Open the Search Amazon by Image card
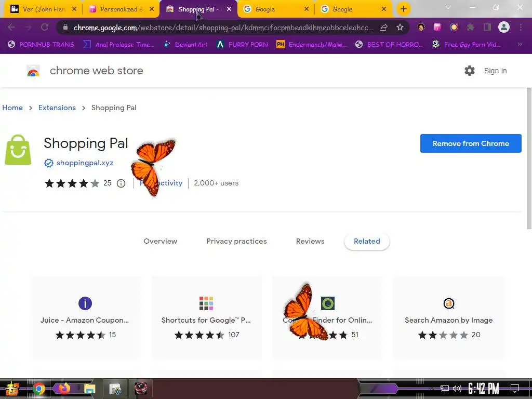 point(449,317)
